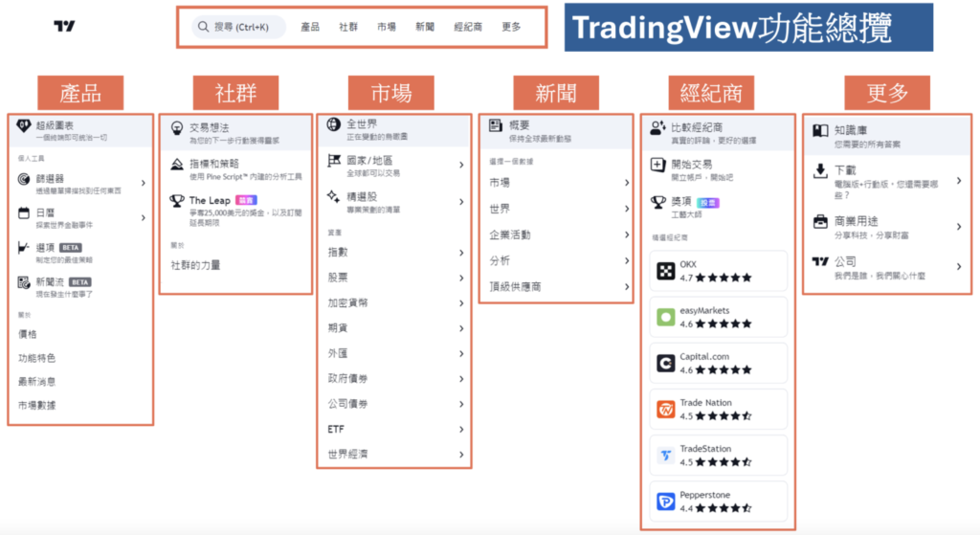This screenshot has width=980, height=535.
Task: Click the 概要 news overview icon
Action: click(496, 125)
